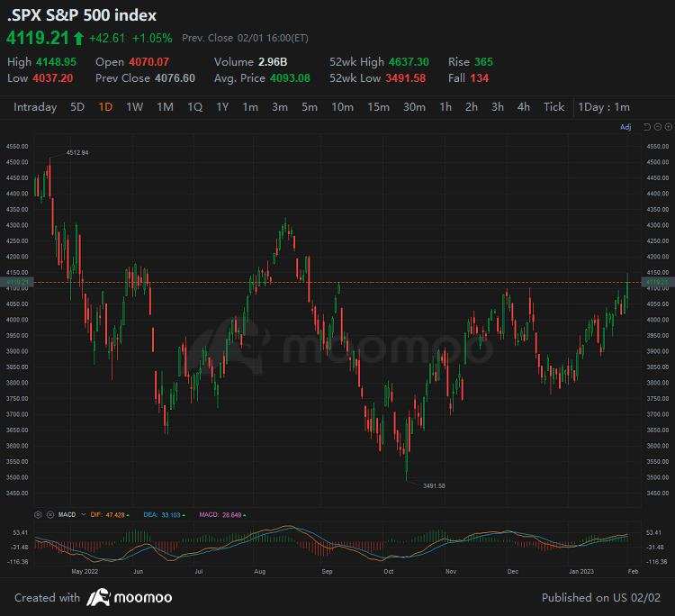675x616 pixels.
Task: Click the moomoo logo in the footer
Action: (x=130, y=597)
